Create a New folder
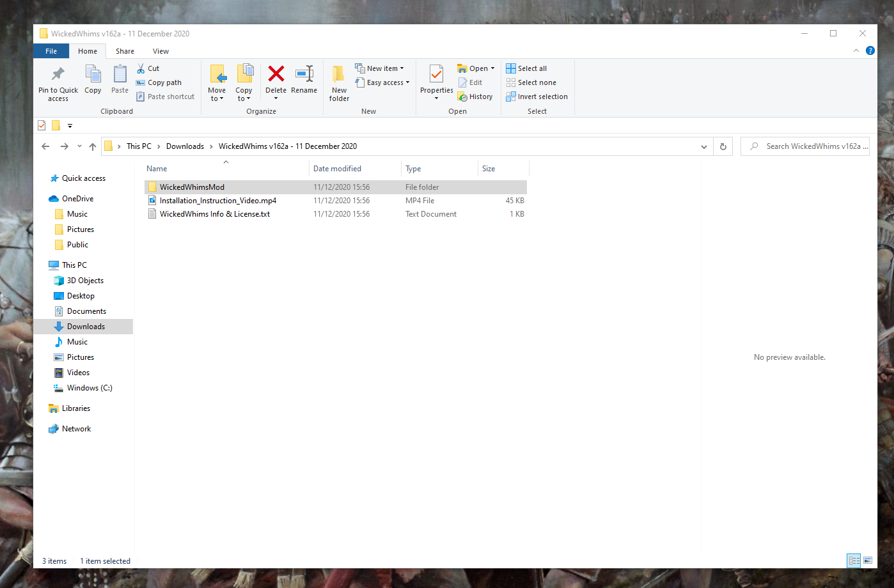Viewport: 894px width, 588px height. (339, 83)
